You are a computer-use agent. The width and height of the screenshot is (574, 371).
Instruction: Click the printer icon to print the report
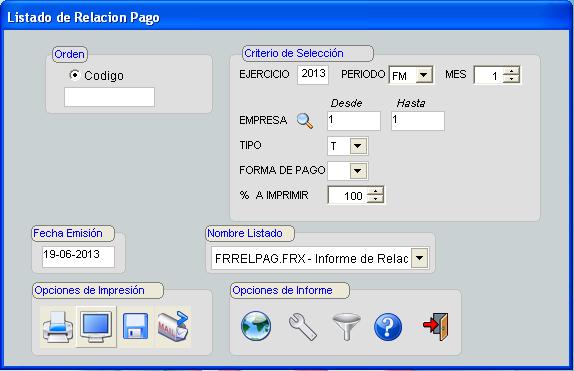57,327
